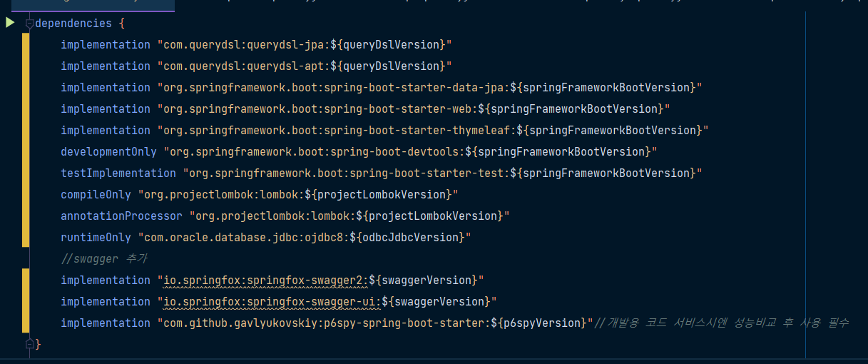The width and height of the screenshot is (868, 364).
Task: Click the ojdbc8 dependency string
Action: pyautogui.click(x=305, y=238)
